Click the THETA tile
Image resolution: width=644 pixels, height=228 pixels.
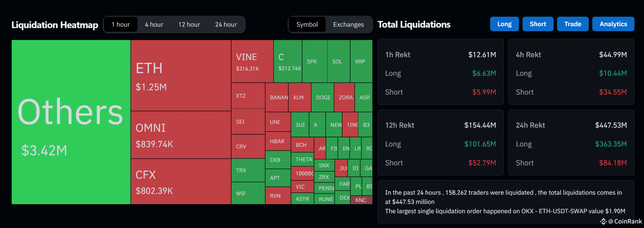pyautogui.click(x=303, y=159)
